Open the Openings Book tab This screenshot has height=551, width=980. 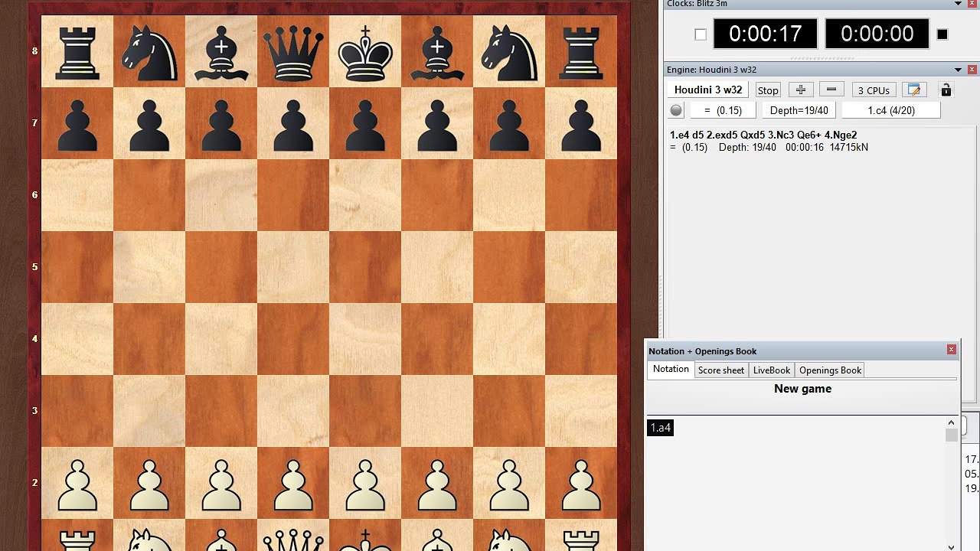click(830, 370)
